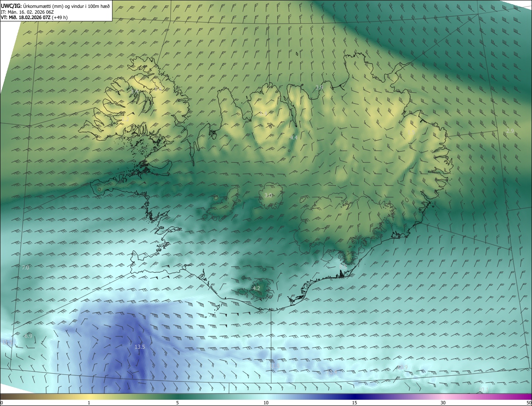Screen dimensions: 532x406
Task: Click the 0 tick on the color scale
Action: click(x=2, y=403)
